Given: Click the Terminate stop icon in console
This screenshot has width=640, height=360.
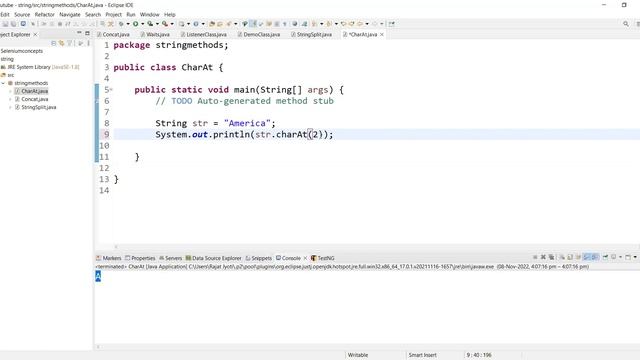Looking at the screenshot, I should [x=535, y=257].
